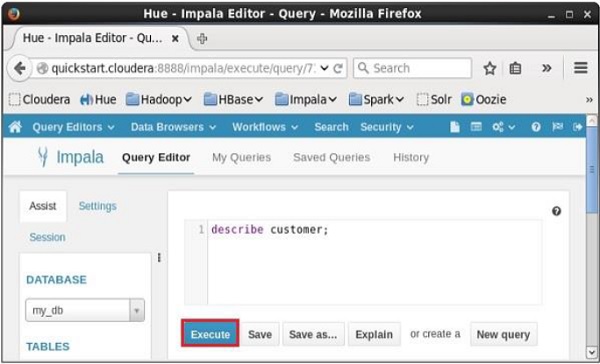
Task: Click the Hue home icon
Action: 15,127
